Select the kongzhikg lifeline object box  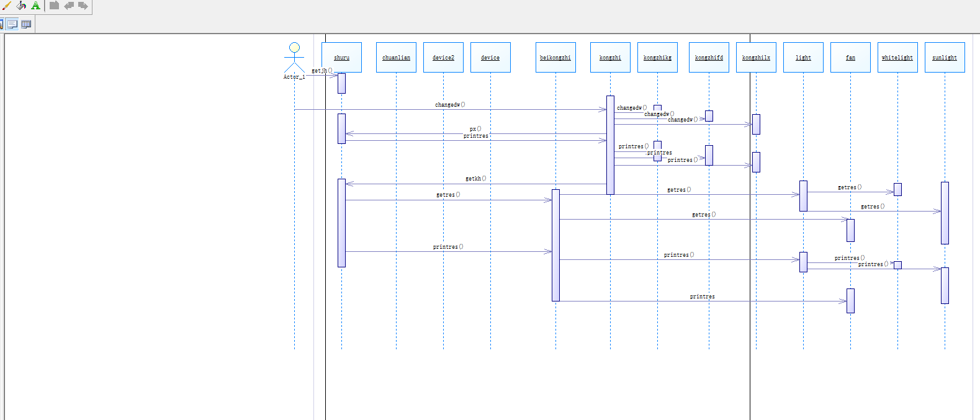click(657, 57)
